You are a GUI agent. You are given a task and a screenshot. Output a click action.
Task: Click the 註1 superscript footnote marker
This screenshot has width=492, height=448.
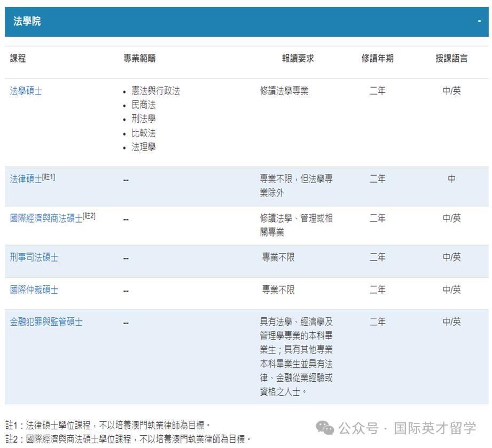click(x=49, y=177)
